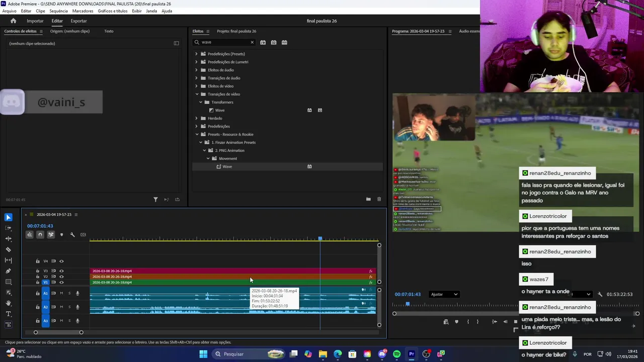644x362 pixels.
Task: Step back one frame in Program monitor
Action: point(506,322)
